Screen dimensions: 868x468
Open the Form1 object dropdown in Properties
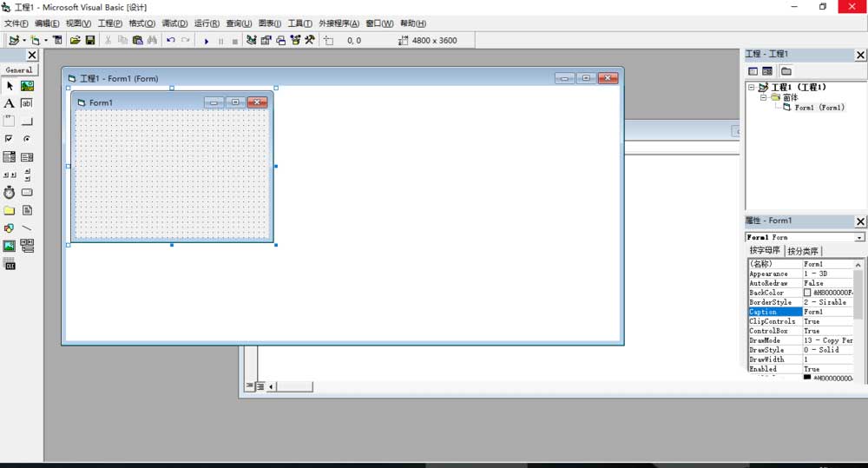(x=859, y=237)
